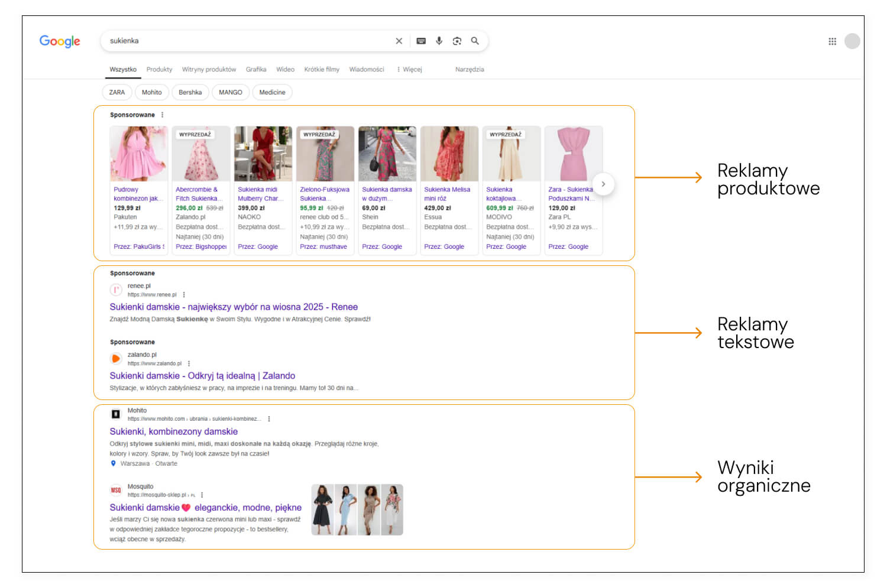Click the orange zalando.pl favicon
The width and height of the screenshot is (887, 588).
click(x=116, y=359)
